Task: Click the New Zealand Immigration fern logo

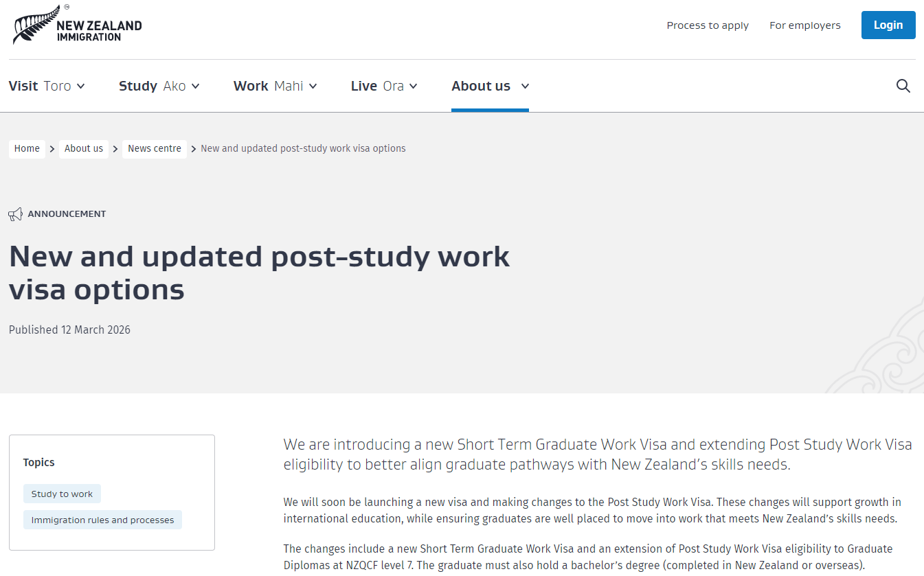Action: point(77,26)
